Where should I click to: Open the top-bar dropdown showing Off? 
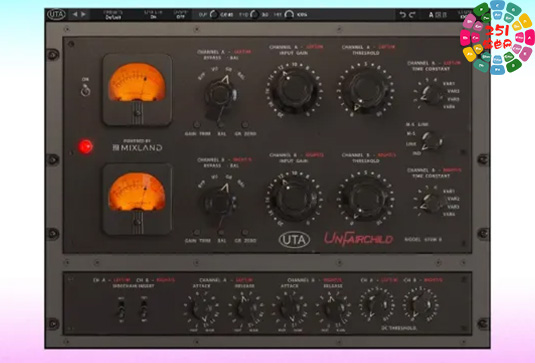[x=180, y=15]
